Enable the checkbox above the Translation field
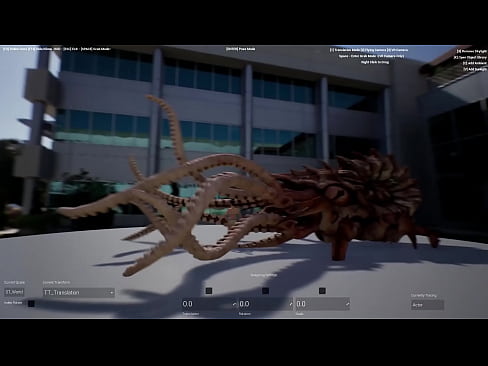Image resolution: width=488 pixels, height=366 pixels. [x=209, y=291]
